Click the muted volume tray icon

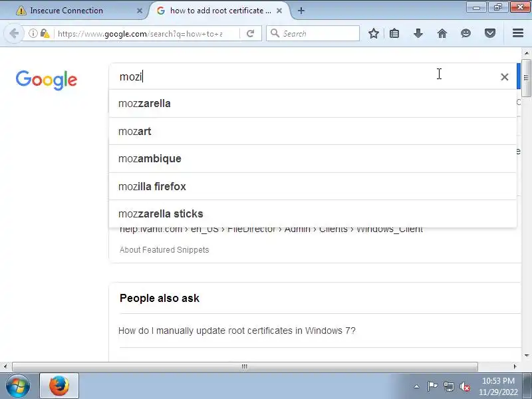click(465, 386)
